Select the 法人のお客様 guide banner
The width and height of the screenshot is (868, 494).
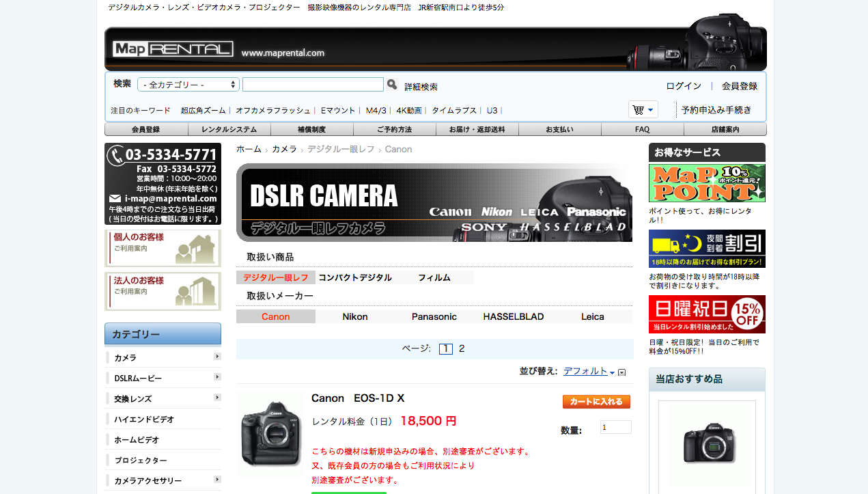(163, 292)
